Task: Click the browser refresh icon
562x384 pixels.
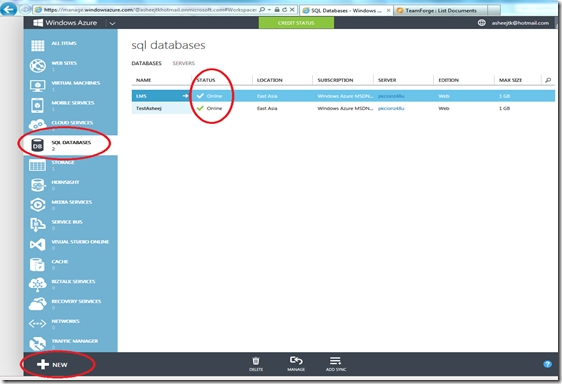Action: pos(285,10)
